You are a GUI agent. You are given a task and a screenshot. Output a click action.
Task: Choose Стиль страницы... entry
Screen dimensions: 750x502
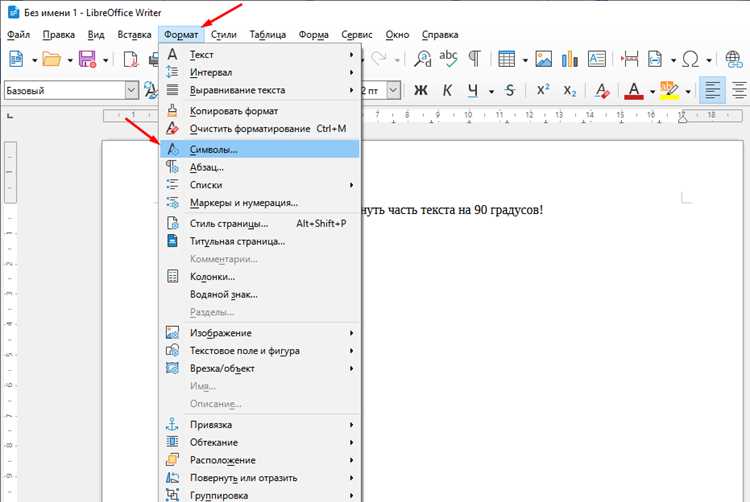(260, 223)
